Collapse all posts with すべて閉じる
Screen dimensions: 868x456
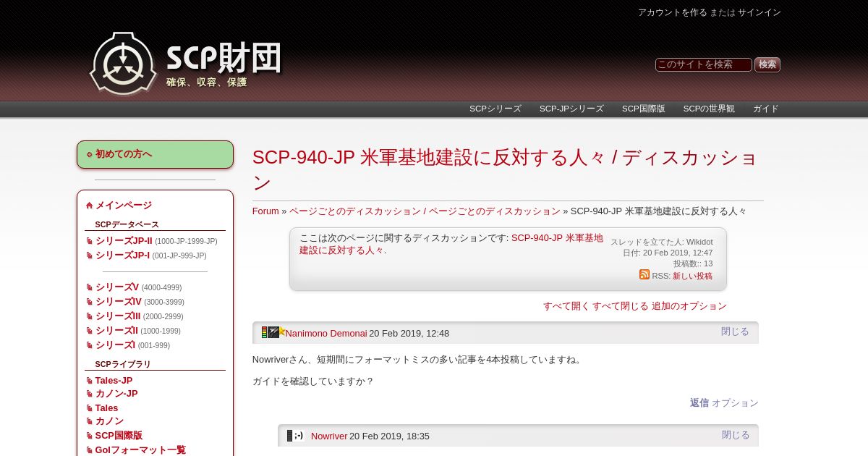pos(621,306)
